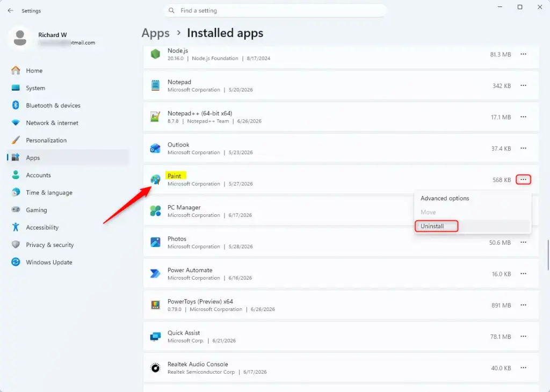Click the 20.16.0 version of Node.js
550x392 pixels.
[176, 58]
